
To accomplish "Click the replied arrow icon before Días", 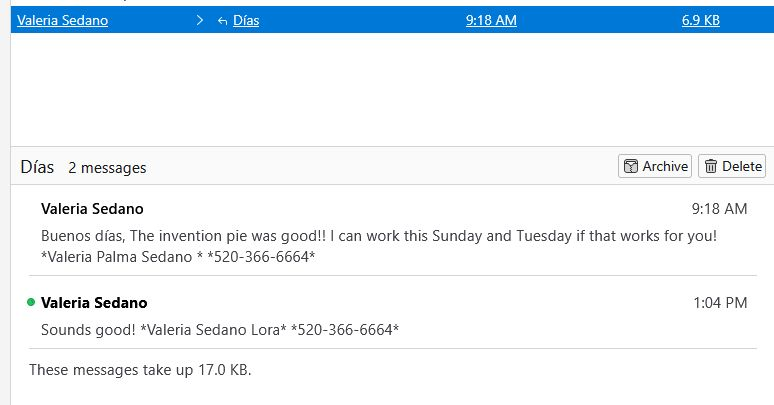I will click(x=222, y=20).
